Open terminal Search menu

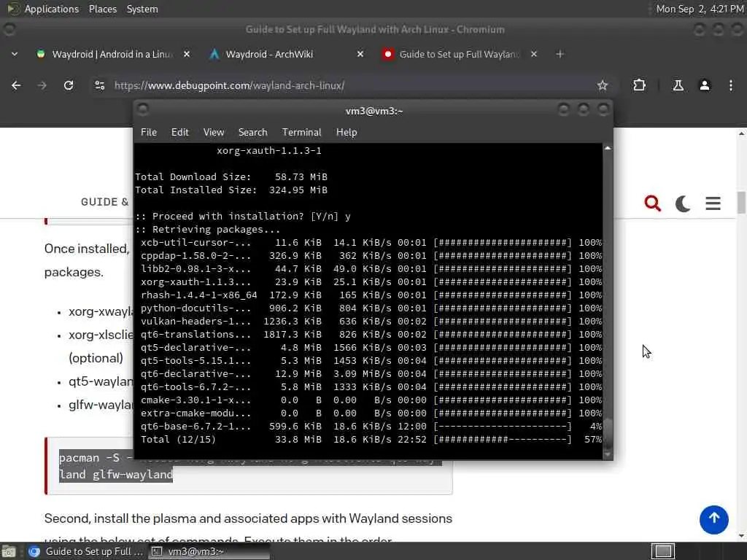pyautogui.click(x=252, y=133)
